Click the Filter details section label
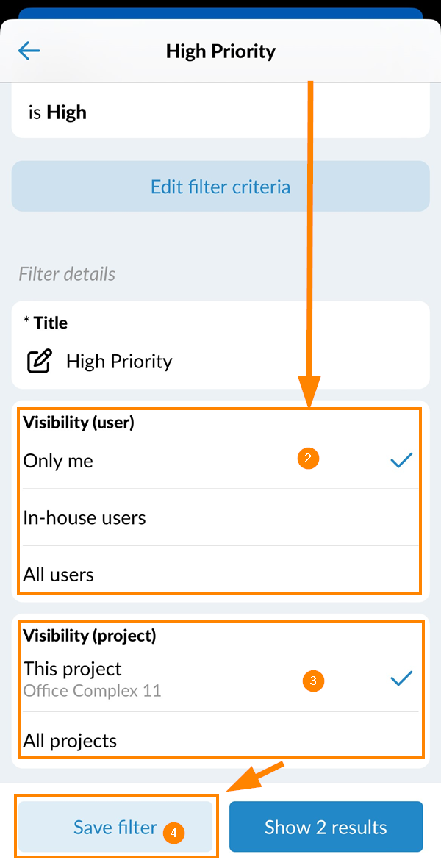441x868 pixels. click(67, 274)
